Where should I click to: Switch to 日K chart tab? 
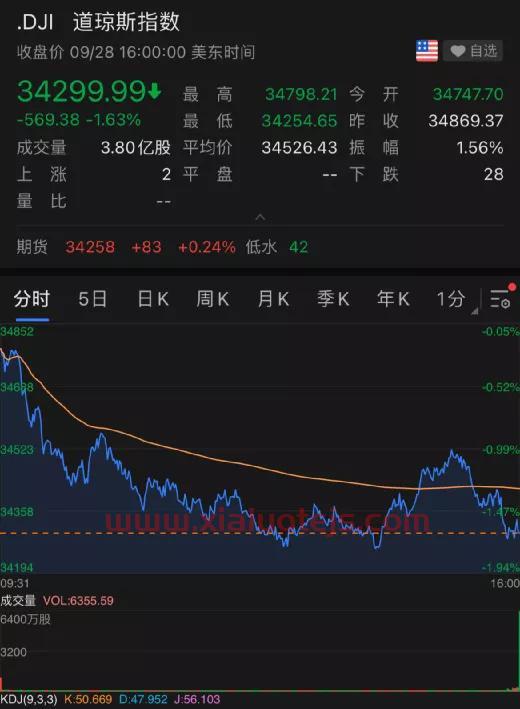coord(153,299)
